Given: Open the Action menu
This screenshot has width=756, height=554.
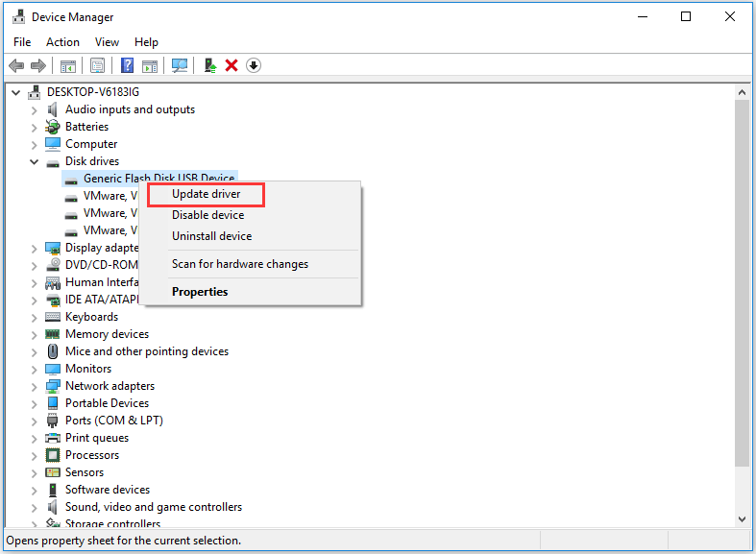Looking at the screenshot, I should [62, 42].
